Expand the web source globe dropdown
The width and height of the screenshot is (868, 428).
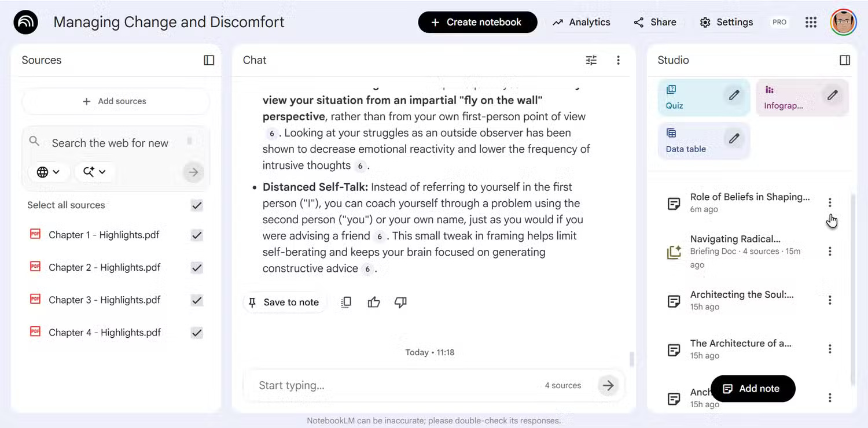coord(49,172)
